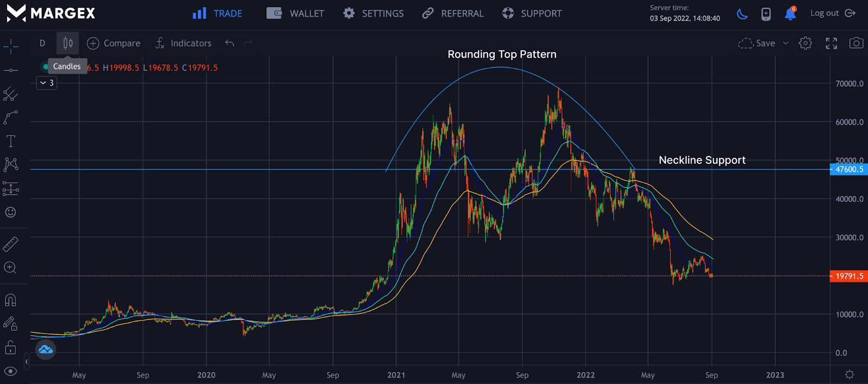The image size is (868, 384).
Task: Toggle magnet snap mode
Action: [x=11, y=300]
